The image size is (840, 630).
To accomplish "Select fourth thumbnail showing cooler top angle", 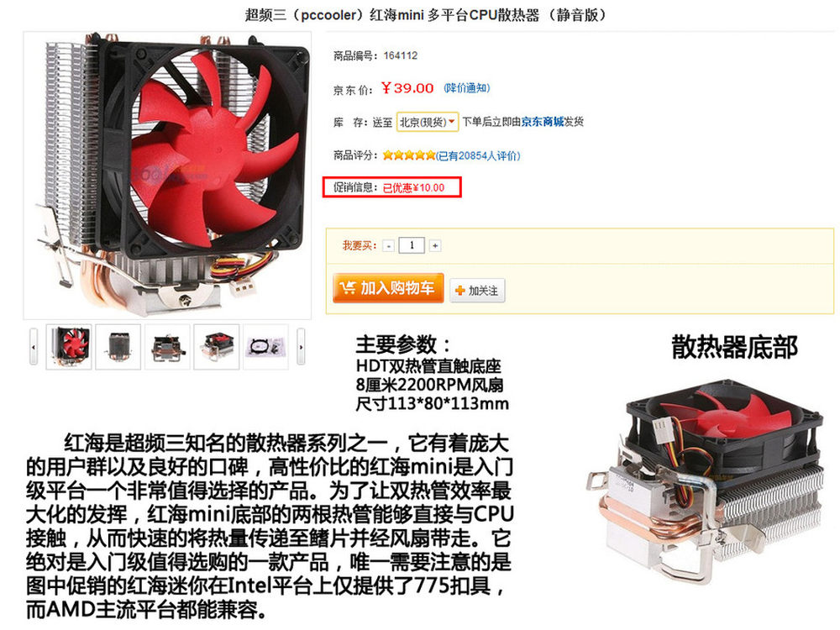I will pyautogui.click(x=217, y=347).
